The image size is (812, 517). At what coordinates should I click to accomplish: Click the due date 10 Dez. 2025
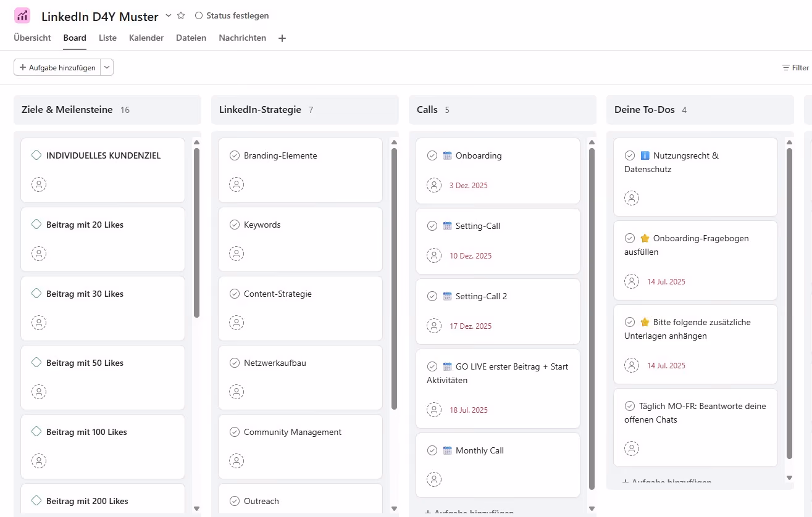tap(471, 256)
